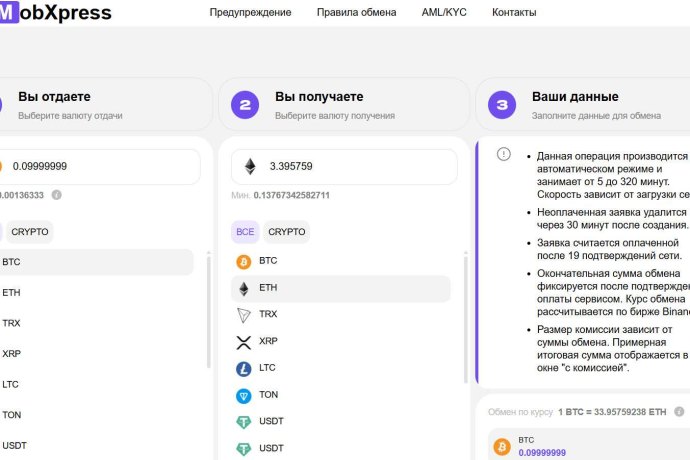Choose TON label in receive list
The height and width of the screenshot is (460, 690).
(x=268, y=394)
